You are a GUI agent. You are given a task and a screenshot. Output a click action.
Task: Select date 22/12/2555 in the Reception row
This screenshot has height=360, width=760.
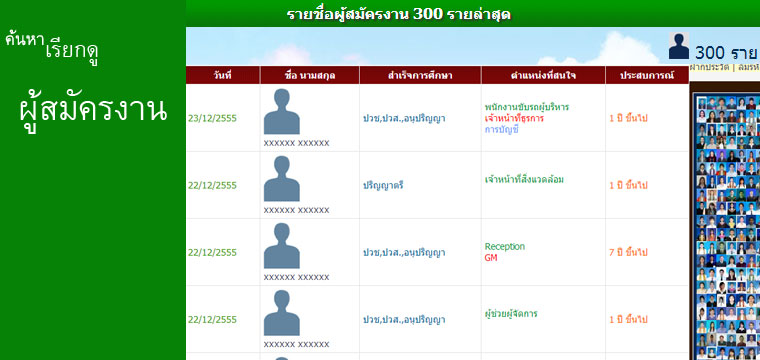(212, 252)
